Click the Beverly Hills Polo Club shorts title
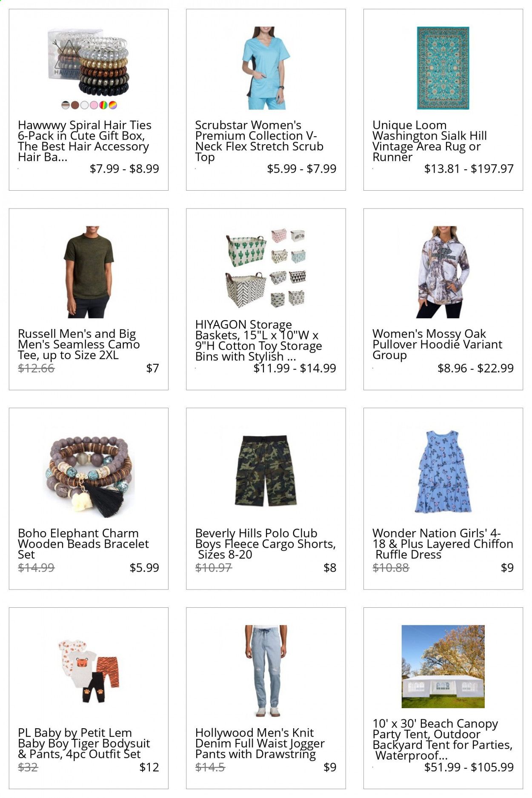 click(x=266, y=544)
